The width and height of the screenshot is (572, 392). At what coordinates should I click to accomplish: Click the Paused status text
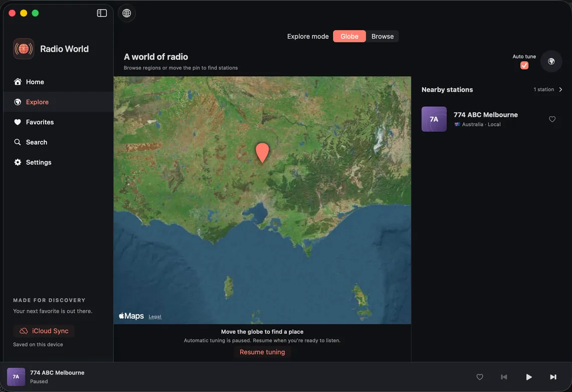point(39,381)
